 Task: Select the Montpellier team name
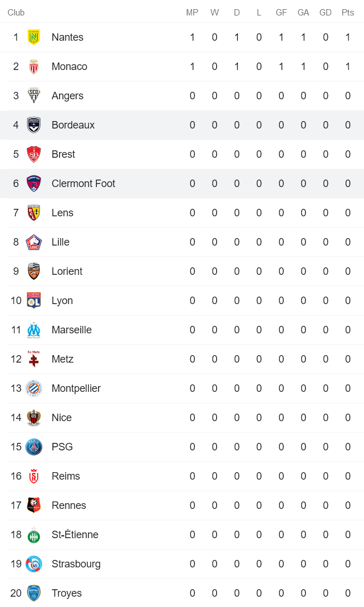pyautogui.click(x=76, y=388)
